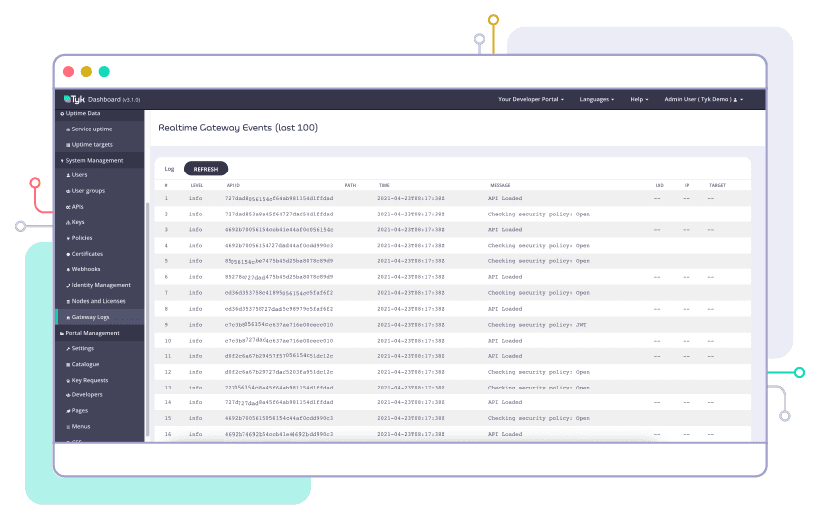Select the timestamp in row 5
The width and height of the screenshot is (820, 520).
pyautogui.click(x=411, y=261)
